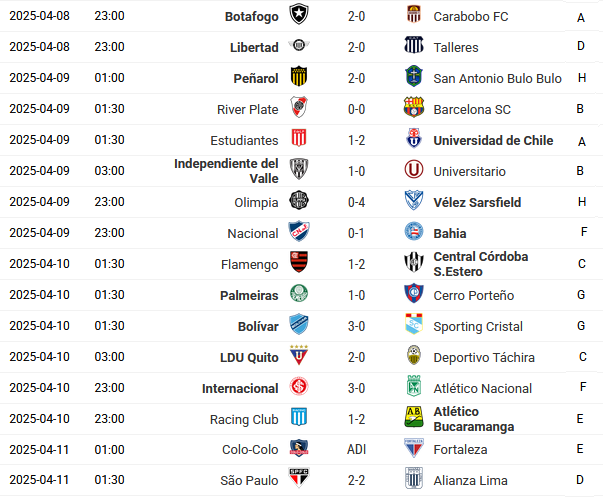Click the LDU Quito crest
The width and height of the screenshot is (603, 497).
[299, 355]
